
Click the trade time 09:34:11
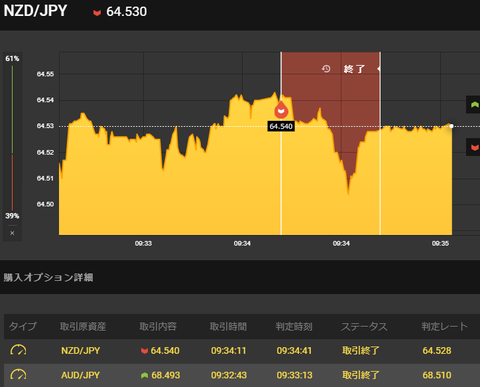coord(228,351)
